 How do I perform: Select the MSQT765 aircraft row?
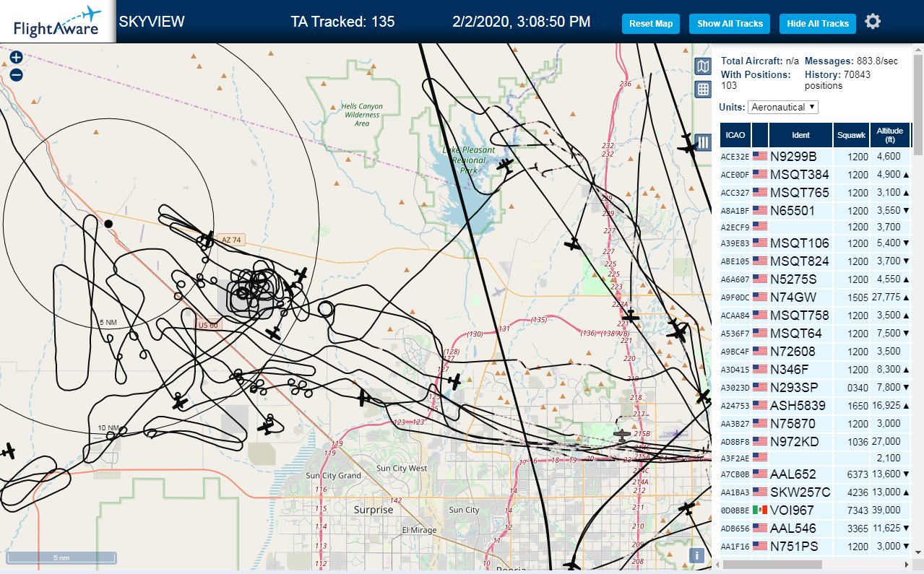816,193
